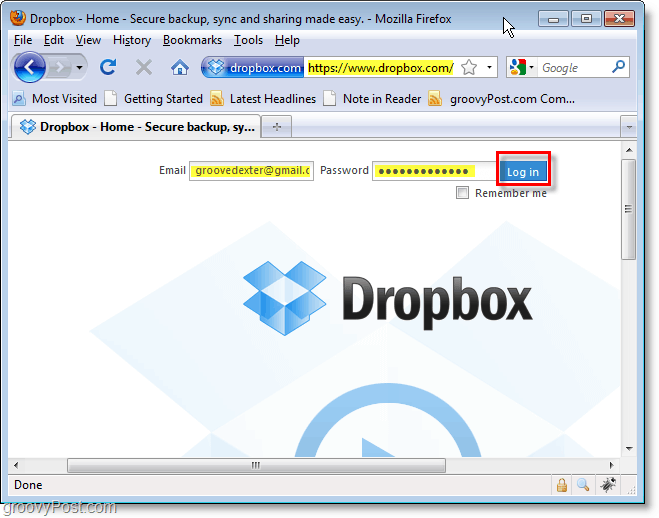Click the Email input field
This screenshot has height=518, width=659.
pos(251,171)
